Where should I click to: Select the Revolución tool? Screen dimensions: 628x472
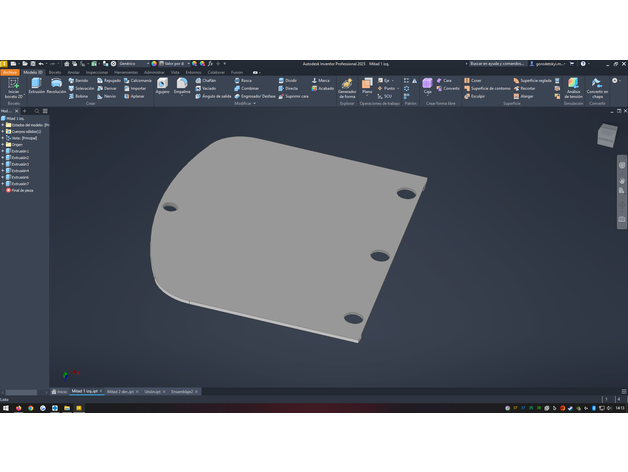click(56, 86)
